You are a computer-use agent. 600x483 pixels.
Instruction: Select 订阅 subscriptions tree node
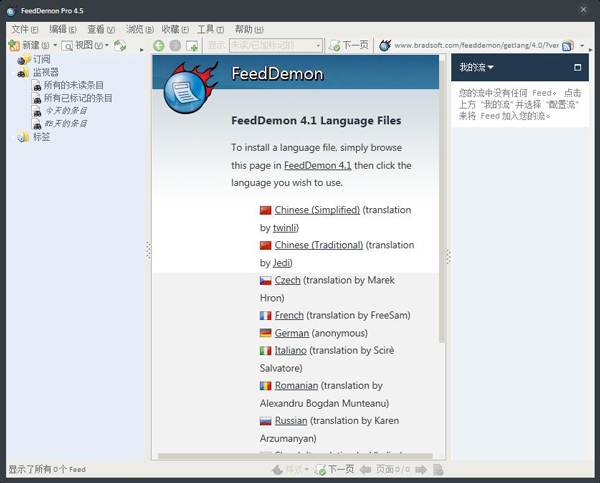click(41, 59)
